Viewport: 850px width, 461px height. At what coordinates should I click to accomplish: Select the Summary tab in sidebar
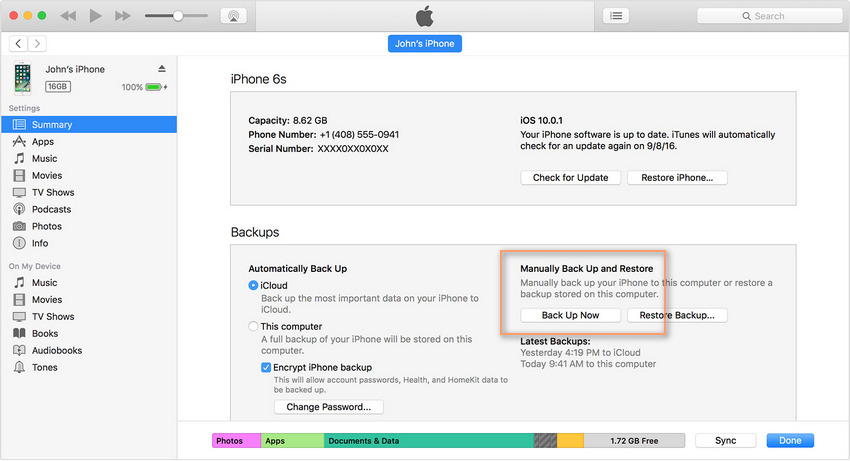tap(51, 125)
